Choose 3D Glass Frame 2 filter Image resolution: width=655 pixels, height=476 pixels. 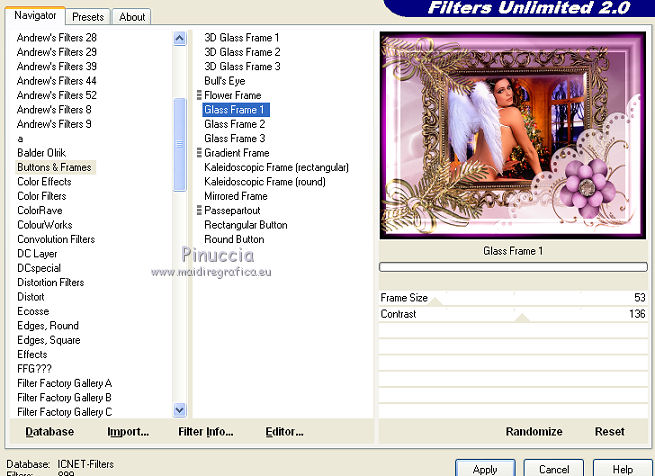pos(242,52)
